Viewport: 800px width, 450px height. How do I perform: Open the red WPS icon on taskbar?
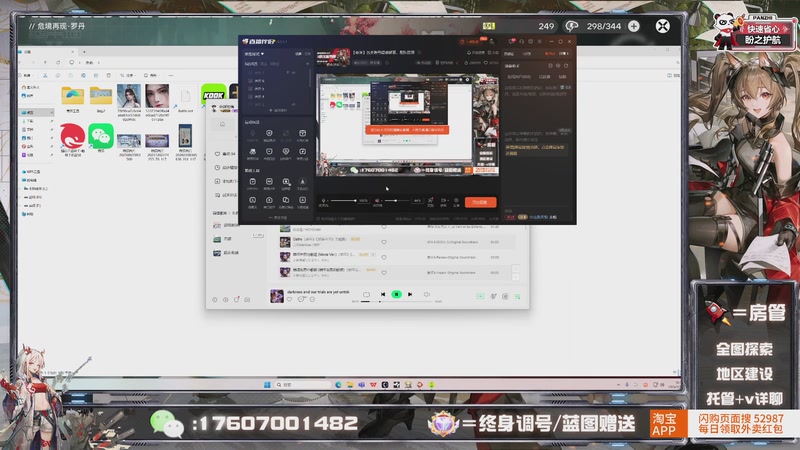[373, 385]
